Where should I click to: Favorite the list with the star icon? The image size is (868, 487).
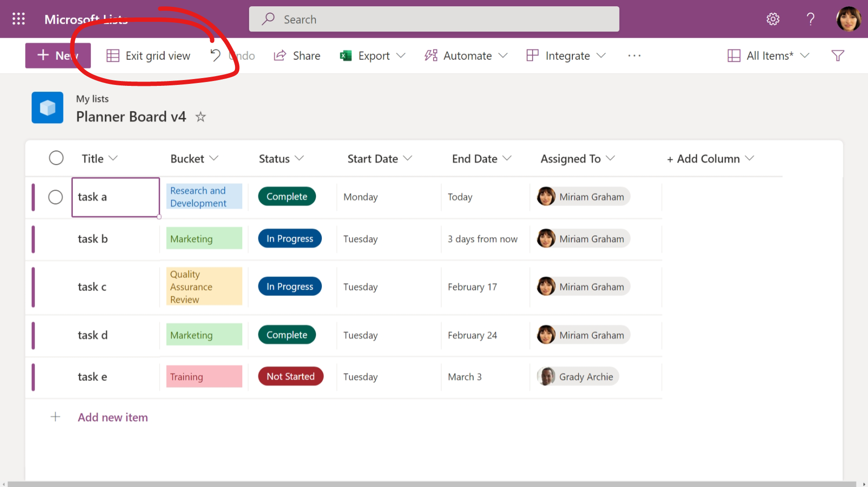click(x=200, y=117)
